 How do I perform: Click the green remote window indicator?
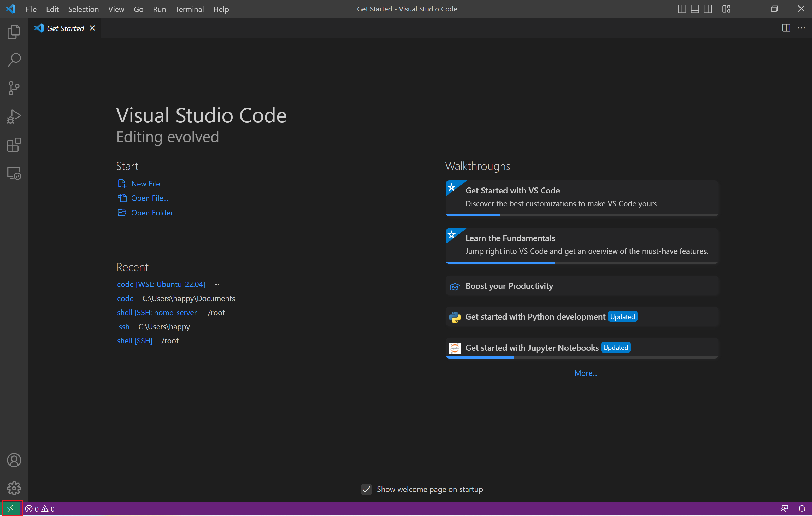[11, 509]
